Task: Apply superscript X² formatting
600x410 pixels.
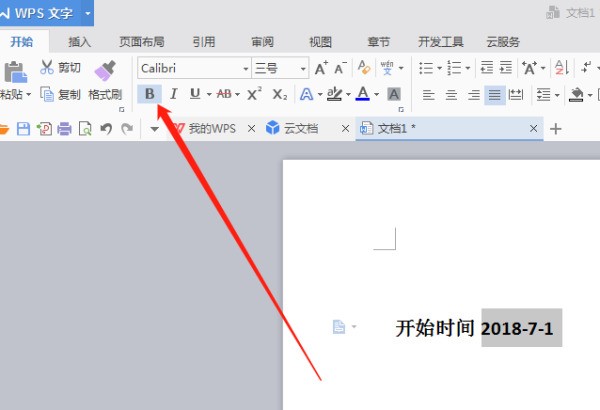Action: 254,94
